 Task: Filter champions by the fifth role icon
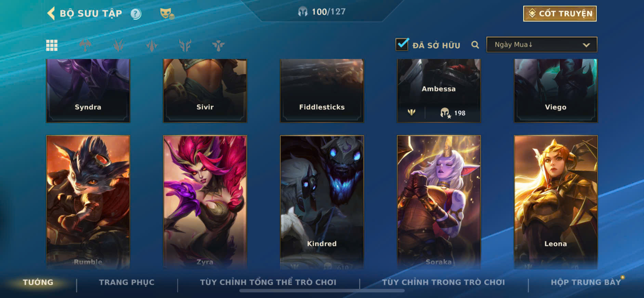click(218, 45)
